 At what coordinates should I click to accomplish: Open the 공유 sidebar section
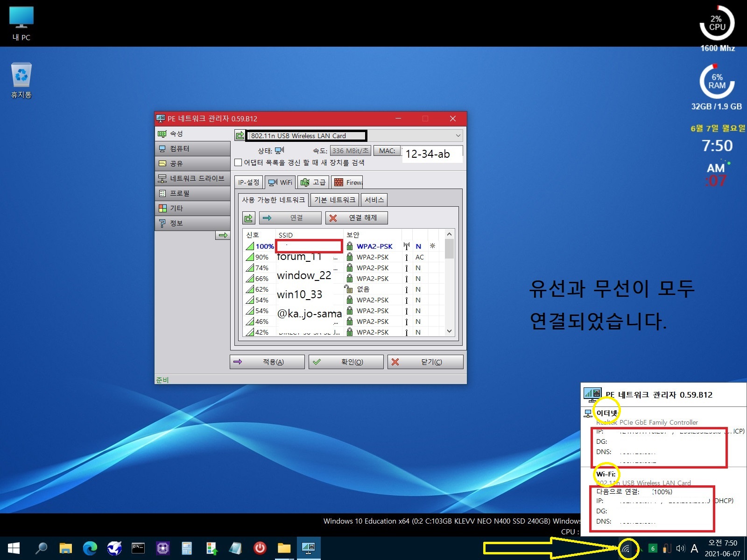tap(192, 163)
